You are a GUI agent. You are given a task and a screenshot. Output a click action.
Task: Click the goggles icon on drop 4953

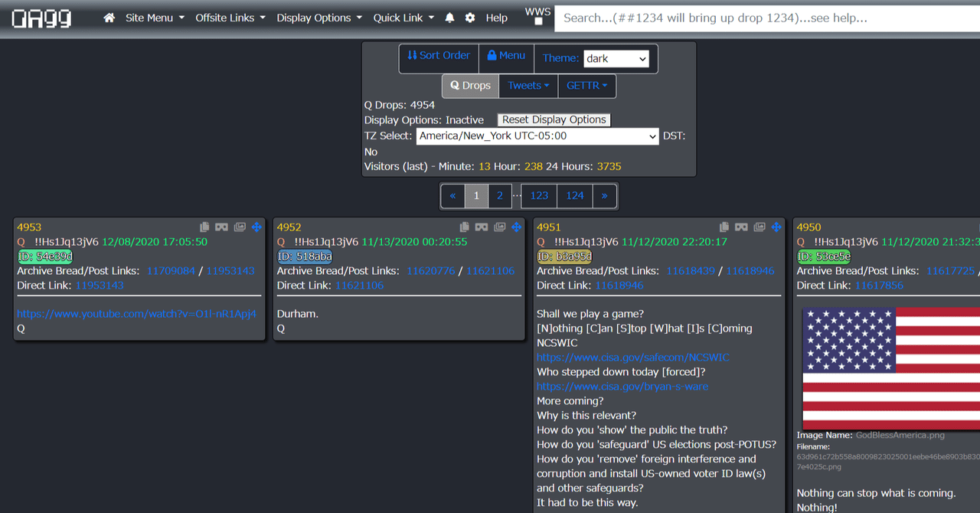[x=221, y=227]
